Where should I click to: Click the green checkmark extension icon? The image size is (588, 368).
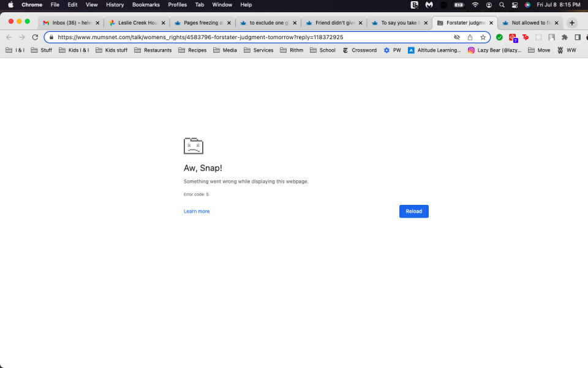point(499,37)
